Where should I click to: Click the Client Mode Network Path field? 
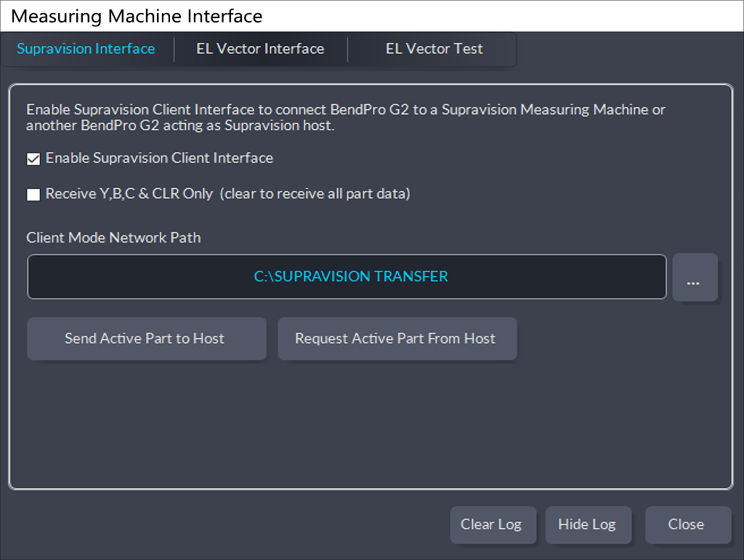[x=347, y=277]
